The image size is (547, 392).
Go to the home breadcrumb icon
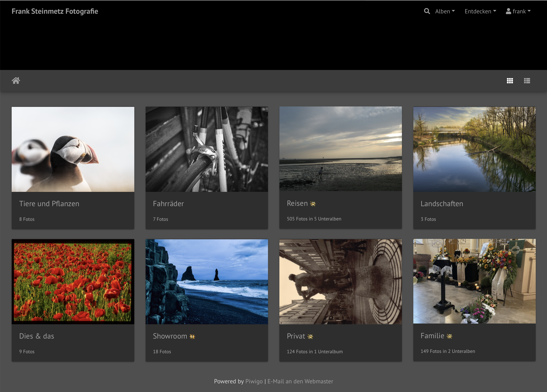(x=16, y=81)
